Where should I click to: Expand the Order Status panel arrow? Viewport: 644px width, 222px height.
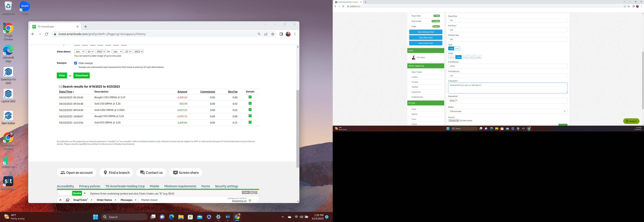click(x=116, y=200)
